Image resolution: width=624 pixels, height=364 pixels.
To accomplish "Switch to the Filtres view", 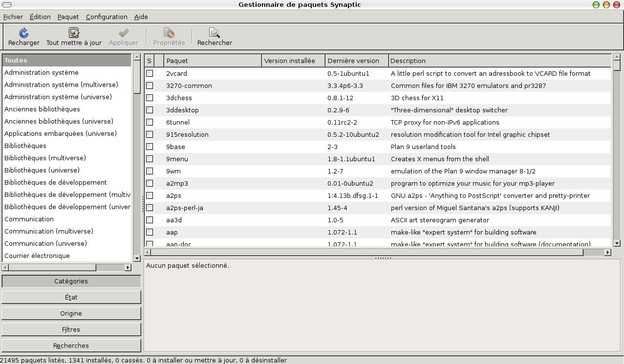I will tap(71, 329).
